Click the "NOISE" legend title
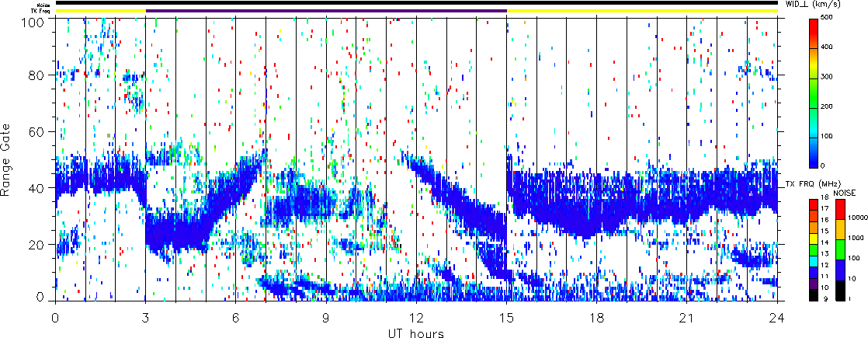868x338 pixels. pos(844,193)
